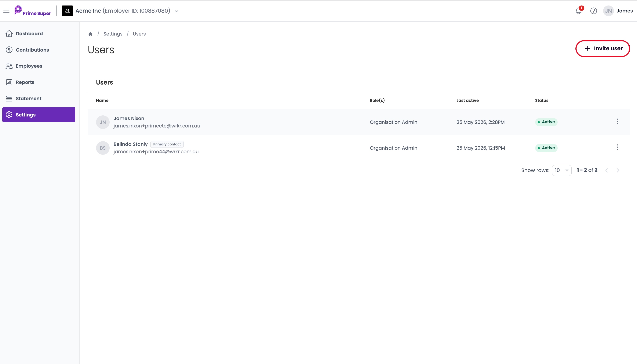Screen dimensions: 637x364
Task: Open the notifications bell icon
Action: (x=578, y=11)
